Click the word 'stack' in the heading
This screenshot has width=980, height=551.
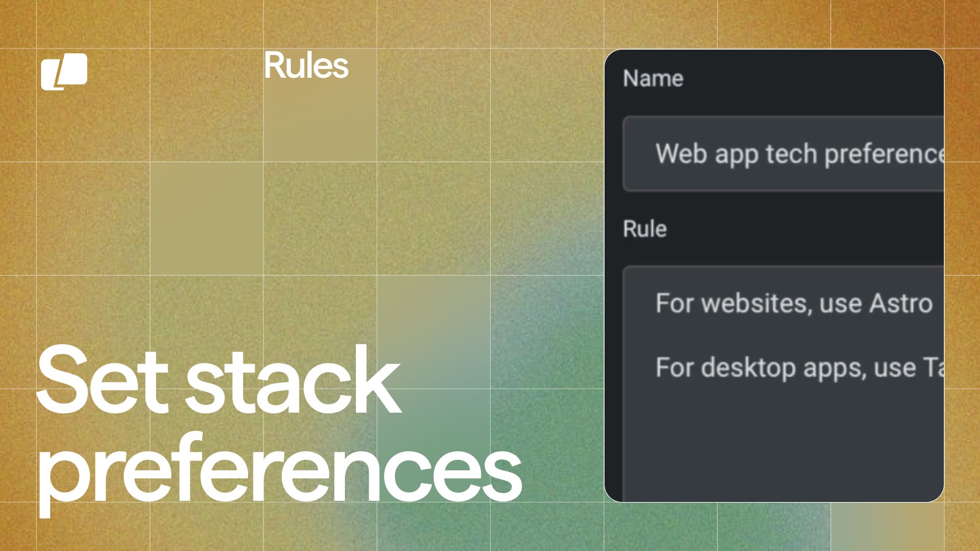293,381
